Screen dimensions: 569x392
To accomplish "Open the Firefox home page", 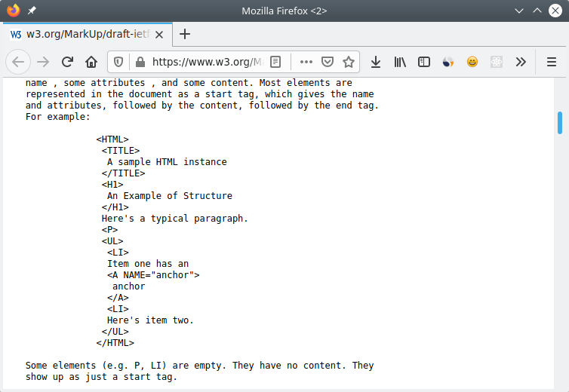I will pyautogui.click(x=91, y=62).
